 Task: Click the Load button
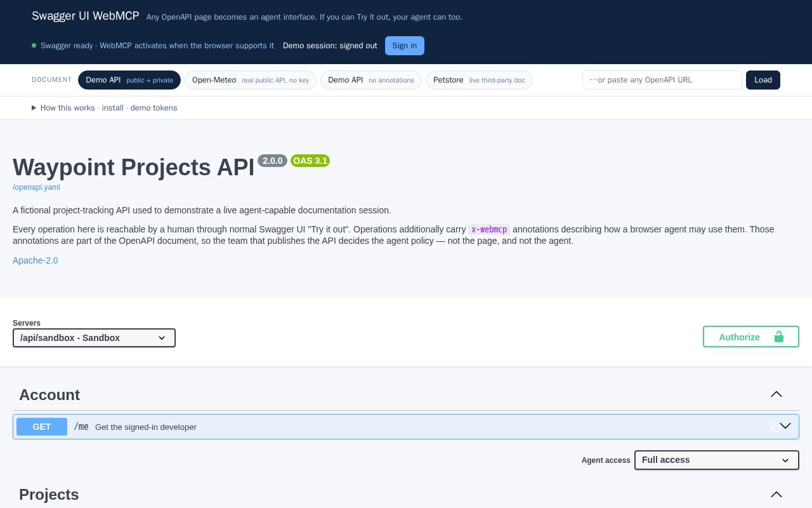(x=763, y=80)
